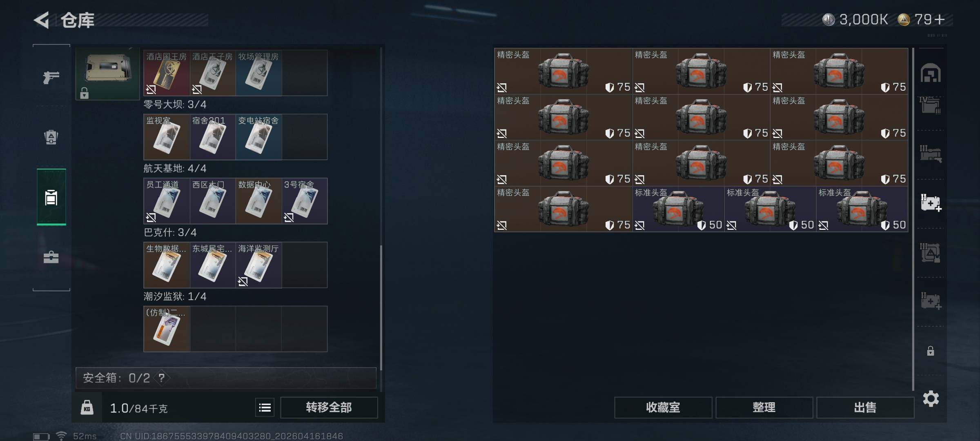Click the 3,000K currency coin icon
Viewport: 980px width, 441px height.
click(829, 20)
